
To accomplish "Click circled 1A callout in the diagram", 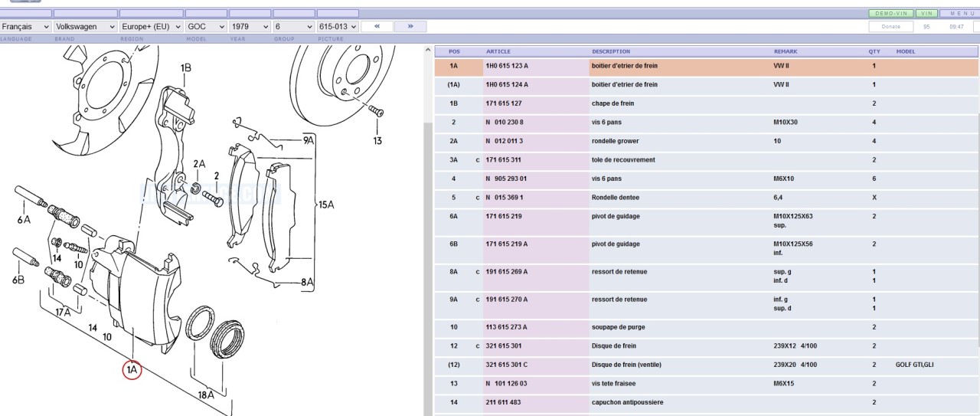I will [132, 370].
